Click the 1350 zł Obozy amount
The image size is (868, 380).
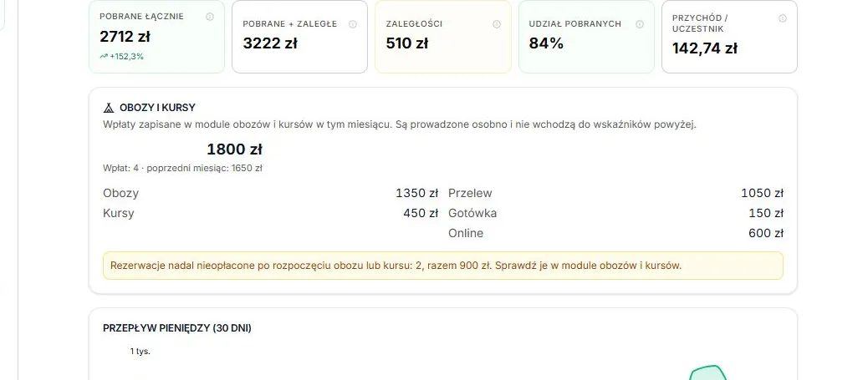416,193
